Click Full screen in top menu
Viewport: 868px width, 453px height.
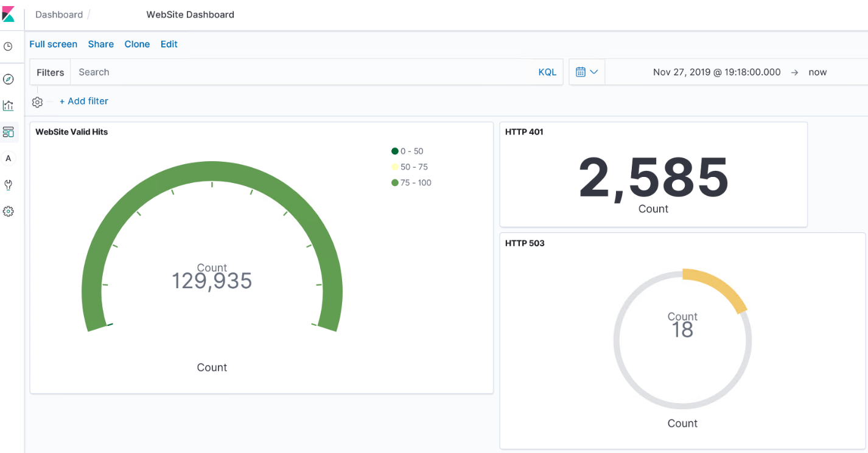54,44
